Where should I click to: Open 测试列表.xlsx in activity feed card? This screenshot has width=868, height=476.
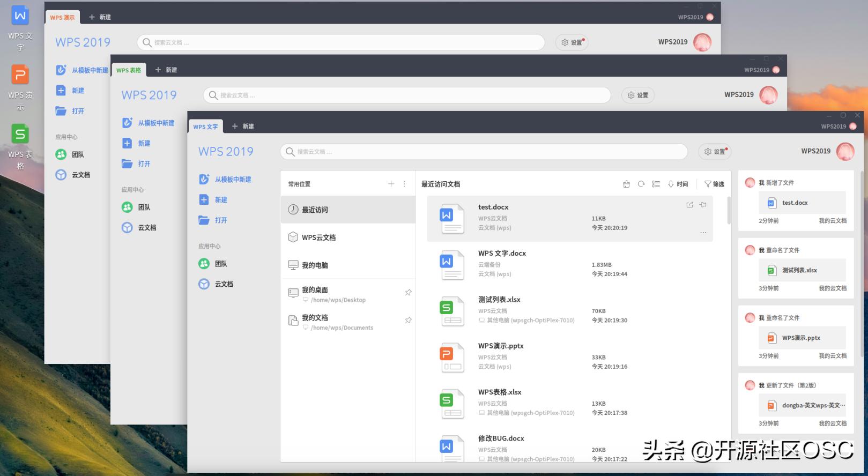tap(803, 270)
